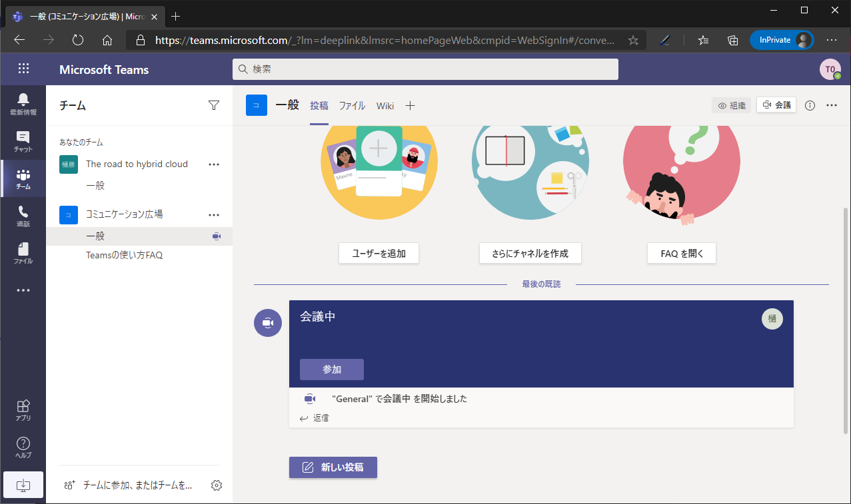Screen dimensions: 851x504
Task: Click the download desktop app icon
Action: [23, 485]
